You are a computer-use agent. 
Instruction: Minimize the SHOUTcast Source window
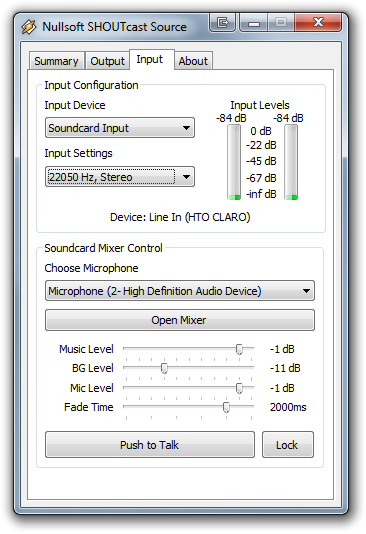254,23
